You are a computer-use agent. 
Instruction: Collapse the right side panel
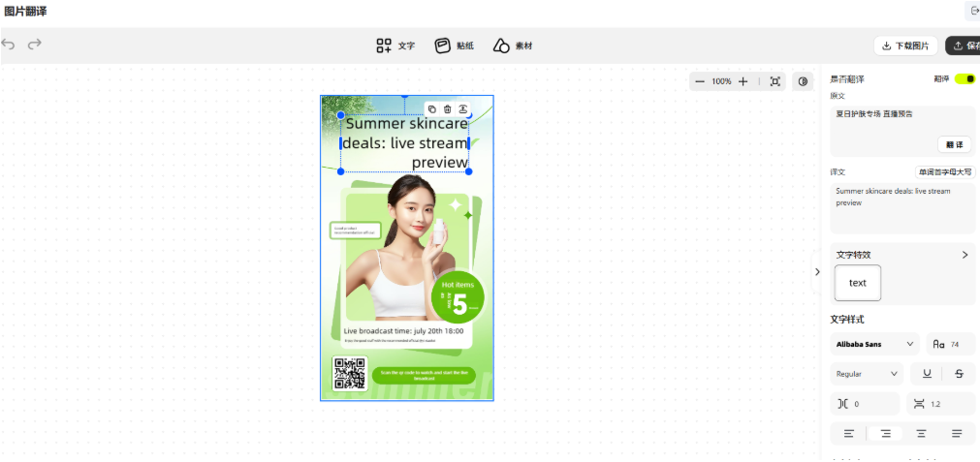[x=816, y=272]
